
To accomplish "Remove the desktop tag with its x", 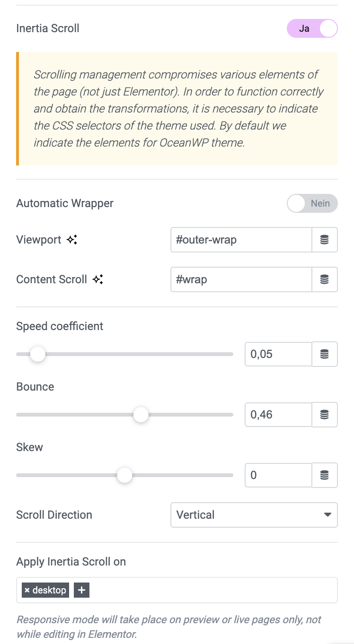I will tap(27, 590).
